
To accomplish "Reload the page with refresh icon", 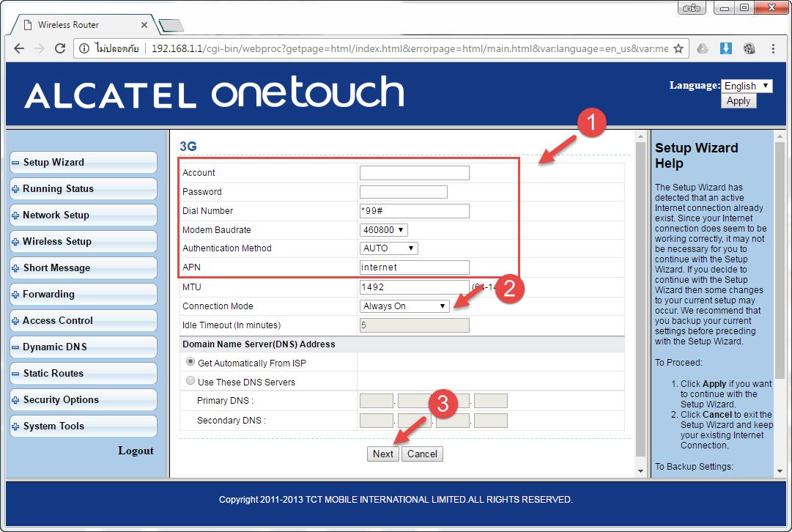I will tap(60, 48).
